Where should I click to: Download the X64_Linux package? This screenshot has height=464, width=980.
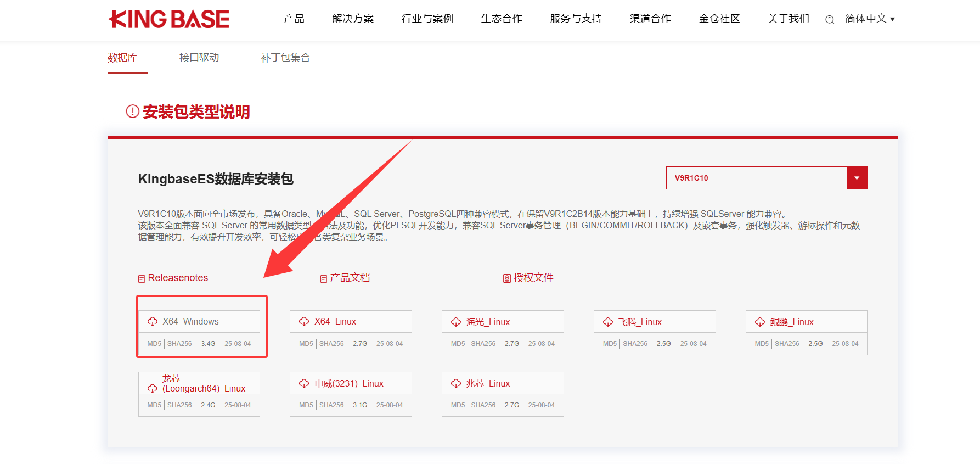(x=335, y=322)
